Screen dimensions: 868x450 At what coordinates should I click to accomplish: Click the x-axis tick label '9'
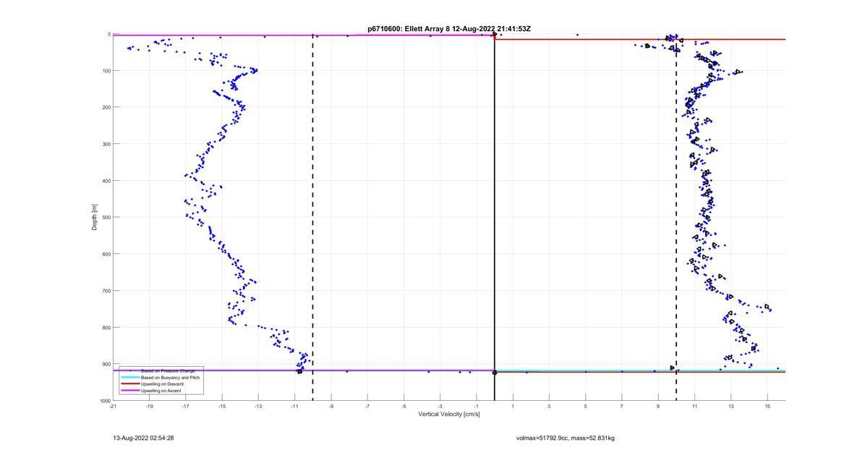[x=658, y=406]
